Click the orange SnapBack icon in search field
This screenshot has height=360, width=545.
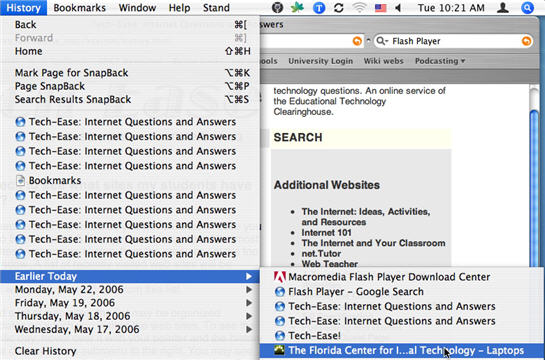(x=526, y=41)
